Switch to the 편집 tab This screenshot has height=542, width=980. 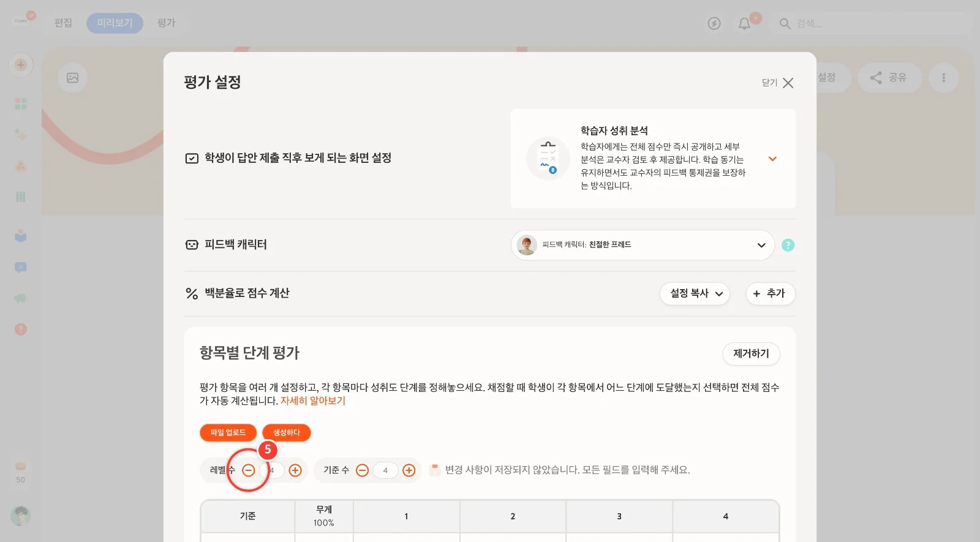(63, 23)
